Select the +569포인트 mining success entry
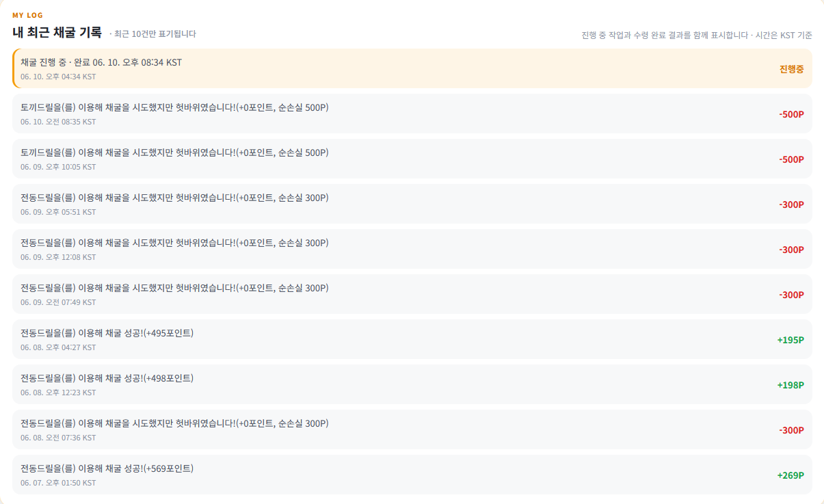This screenshot has height=504, width=824. click(412, 475)
